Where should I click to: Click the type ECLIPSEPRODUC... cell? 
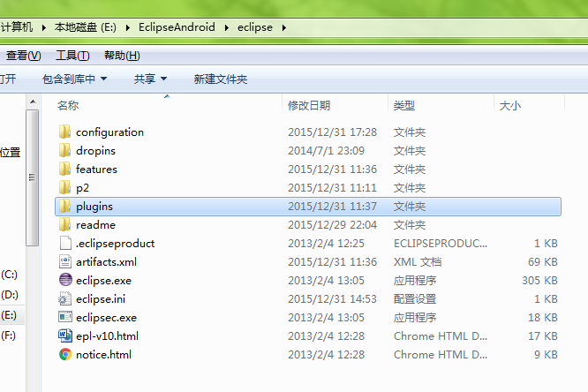(x=441, y=244)
